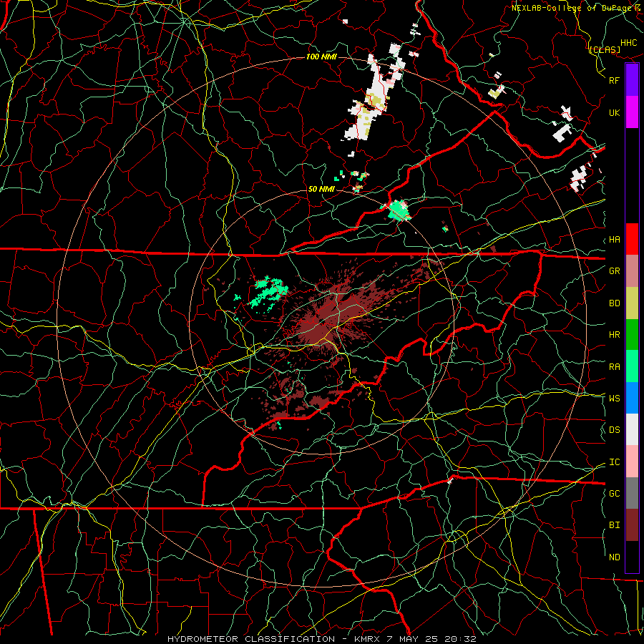This screenshot has width=644, height=644.
Task: Click the DS legend label
Action: tap(615, 429)
